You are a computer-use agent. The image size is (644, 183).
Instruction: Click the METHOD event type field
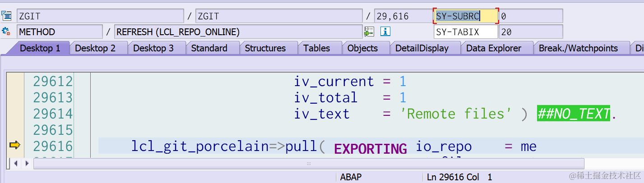[60, 32]
